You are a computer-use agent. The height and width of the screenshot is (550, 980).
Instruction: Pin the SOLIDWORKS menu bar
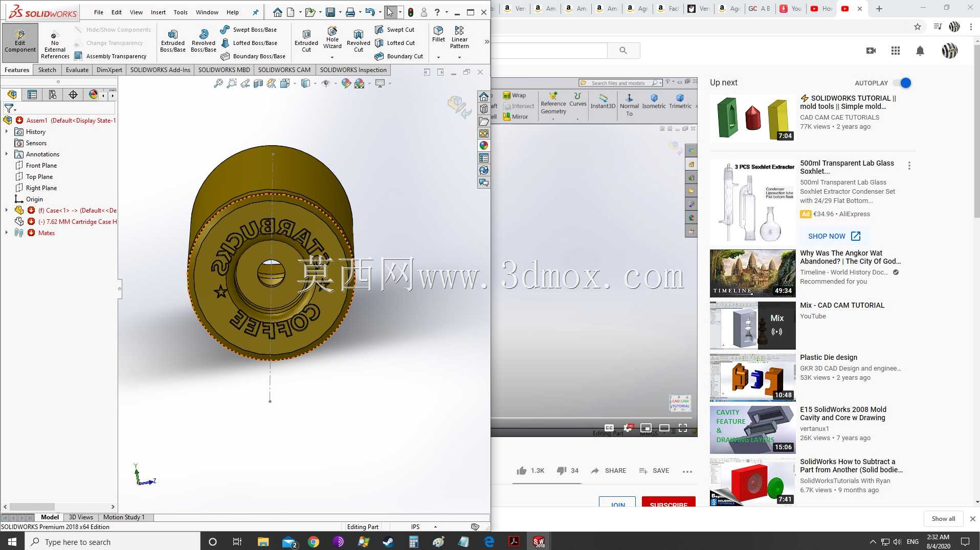click(256, 12)
